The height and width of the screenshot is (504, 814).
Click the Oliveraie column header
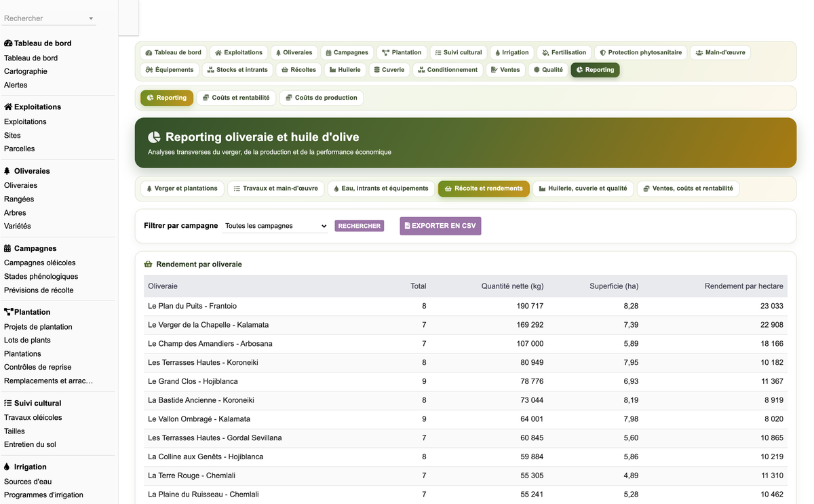pos(163,286)
